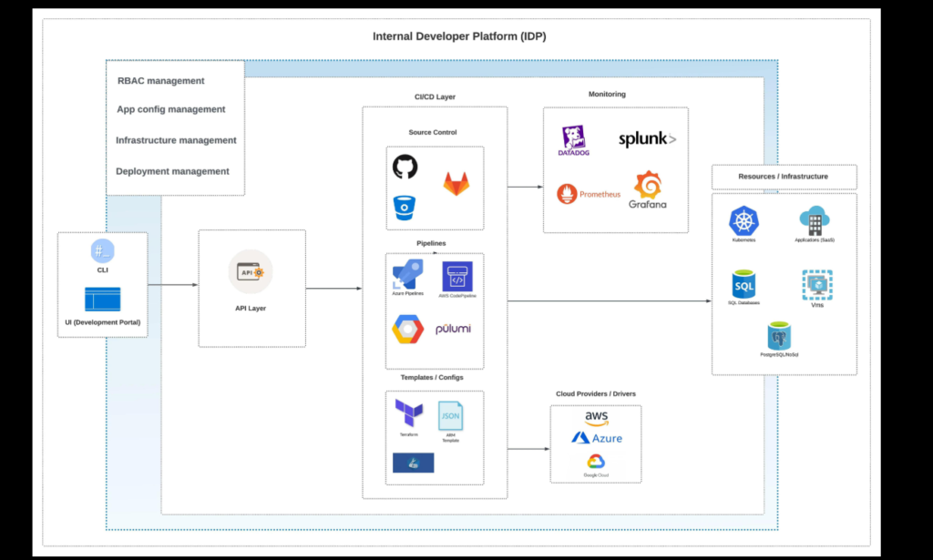
Task: Select the Google Cloud Build hexagon icon
Action: (x=408, y=329)
